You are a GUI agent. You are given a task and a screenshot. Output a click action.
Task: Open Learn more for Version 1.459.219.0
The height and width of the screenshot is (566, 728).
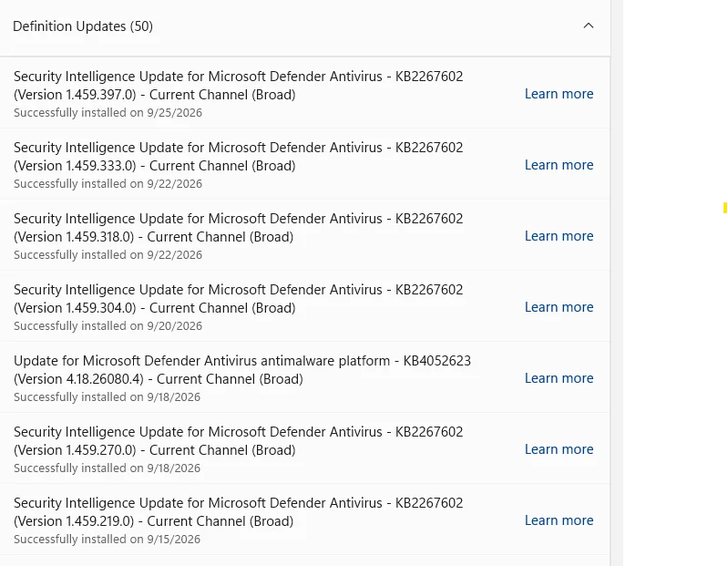click(x=559, y=520)
